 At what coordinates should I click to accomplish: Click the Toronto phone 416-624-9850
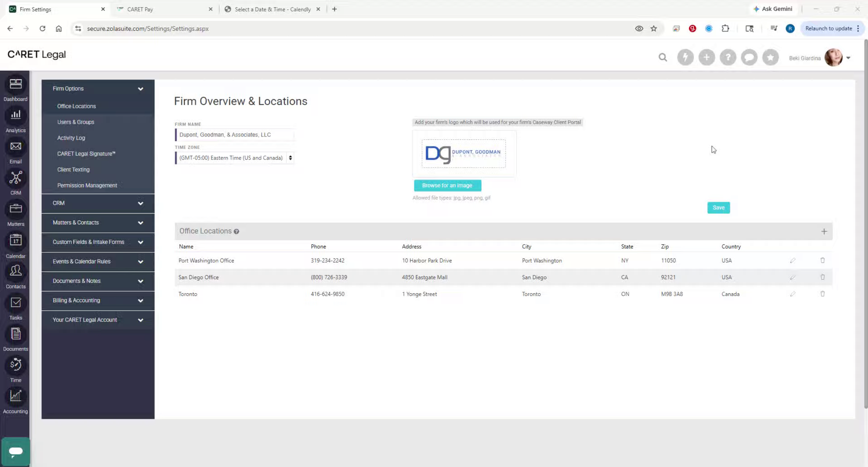[327, 294]
